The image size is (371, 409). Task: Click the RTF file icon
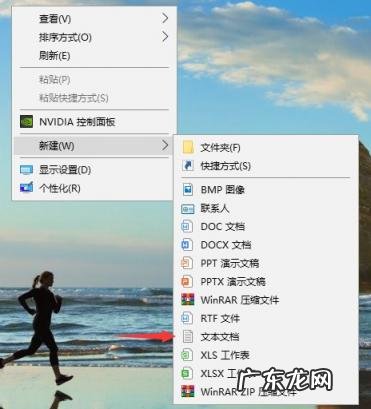(x=187, y=318)
